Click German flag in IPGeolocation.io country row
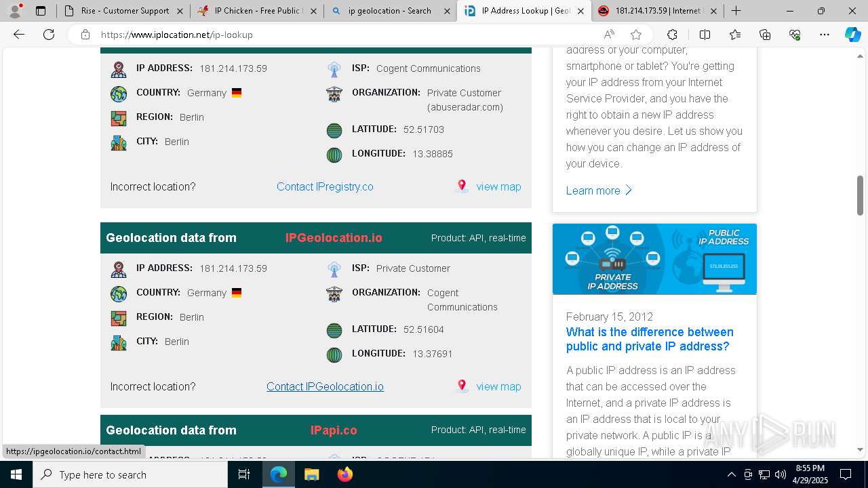 click(237, 293)
